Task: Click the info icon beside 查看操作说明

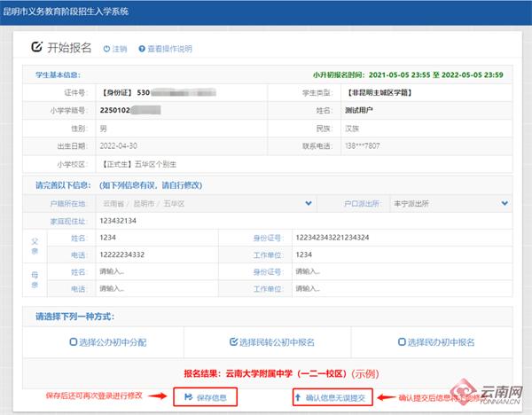Action: point(142,49)
